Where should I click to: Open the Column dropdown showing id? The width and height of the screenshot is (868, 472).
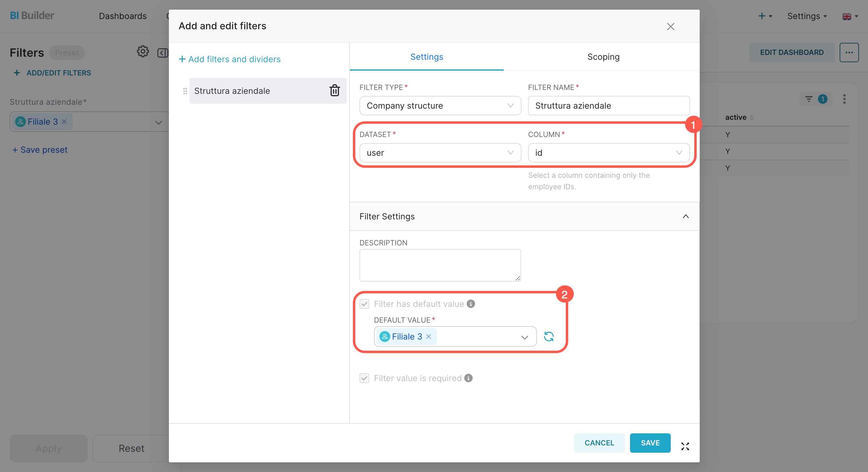coord(609,153)
